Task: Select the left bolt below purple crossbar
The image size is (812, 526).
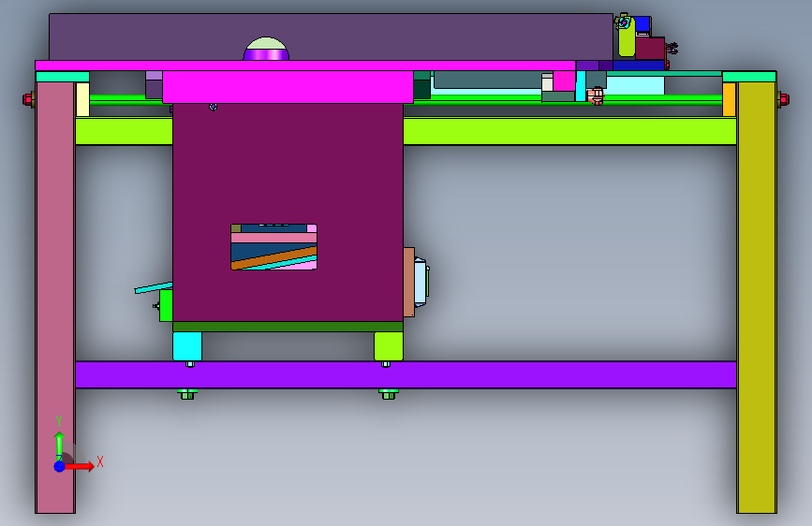Action: pyautogui.click(x=187, y=394)
